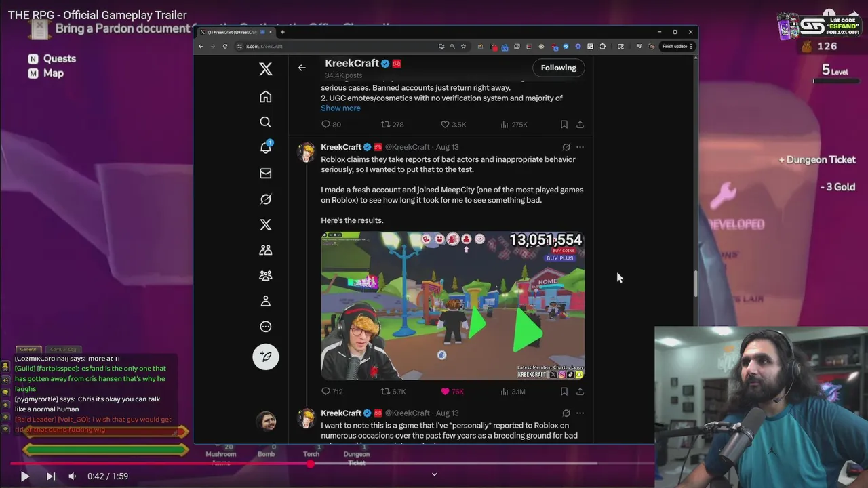Open More circle icon in the sidebar
Image resolution: width=868 pixels, height=488 pixels.
point(266,327)
